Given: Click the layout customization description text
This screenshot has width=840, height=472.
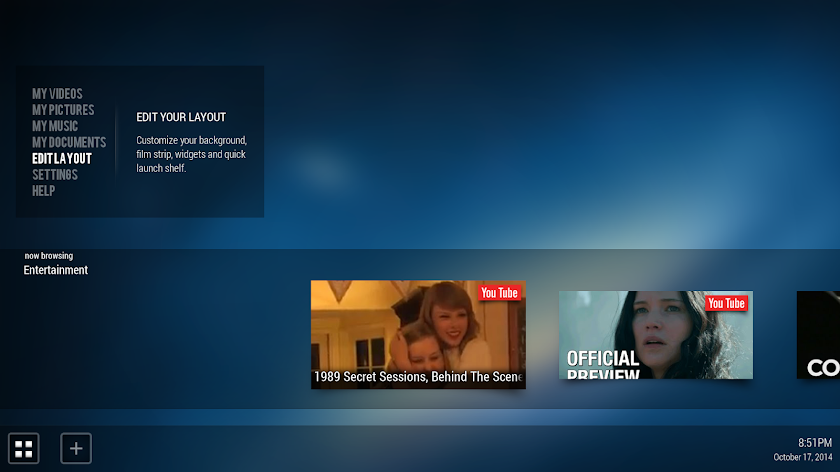Looking at the screenshot, I should (191, 154).
